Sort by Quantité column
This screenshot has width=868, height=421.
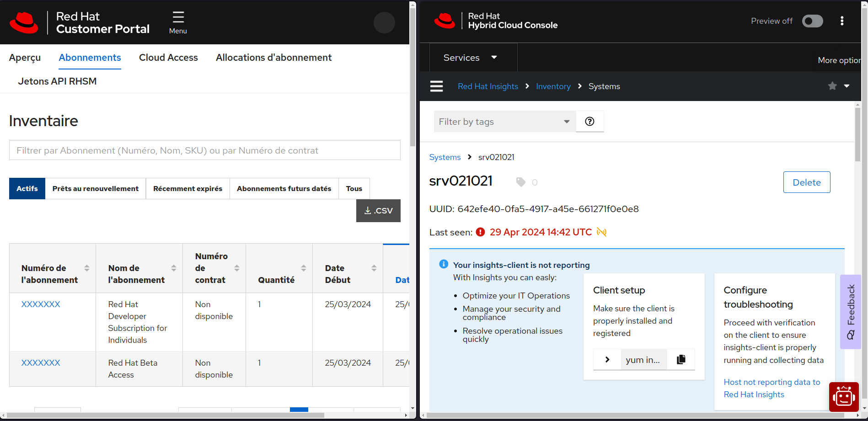[304, 268]
